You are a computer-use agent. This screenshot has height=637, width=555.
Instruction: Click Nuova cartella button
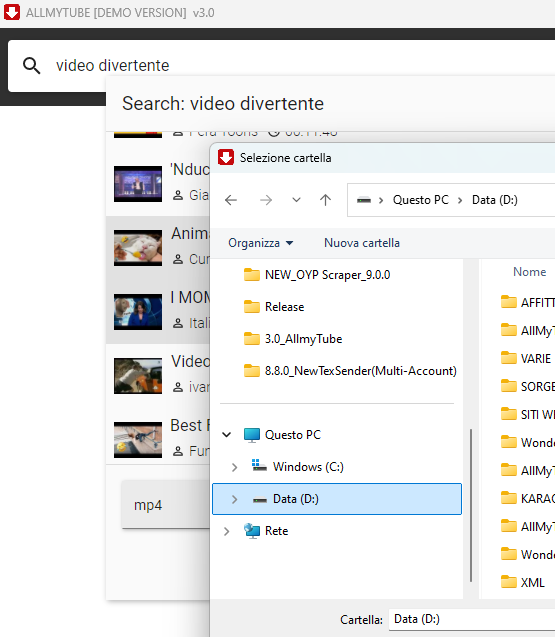pos(362,243)
